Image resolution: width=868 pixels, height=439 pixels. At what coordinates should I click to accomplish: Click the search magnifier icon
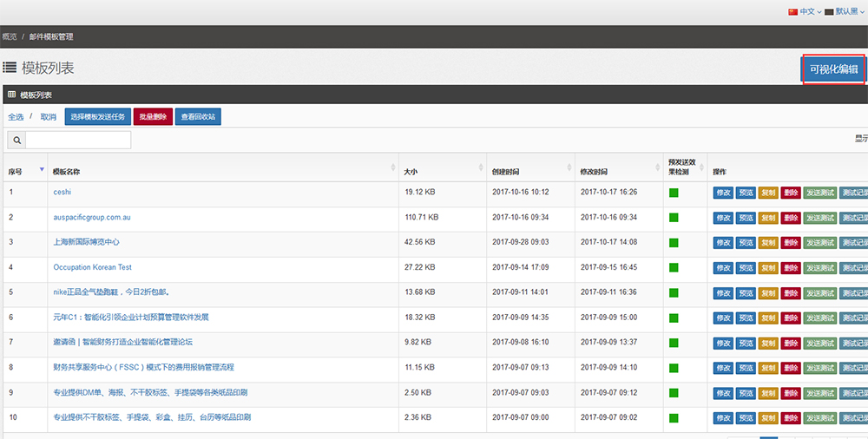point(16,141)
